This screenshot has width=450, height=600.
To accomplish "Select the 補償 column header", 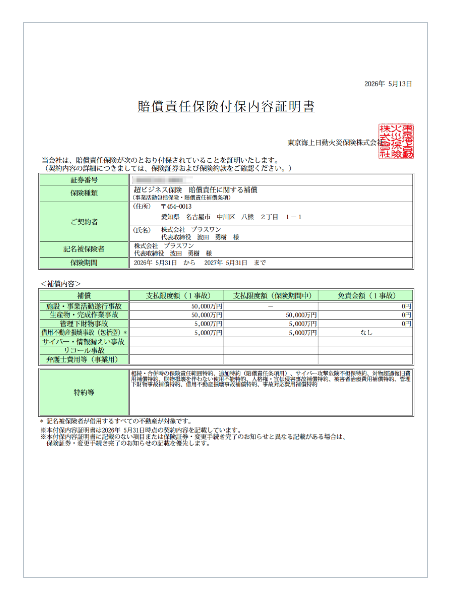I will coord(84,295).
